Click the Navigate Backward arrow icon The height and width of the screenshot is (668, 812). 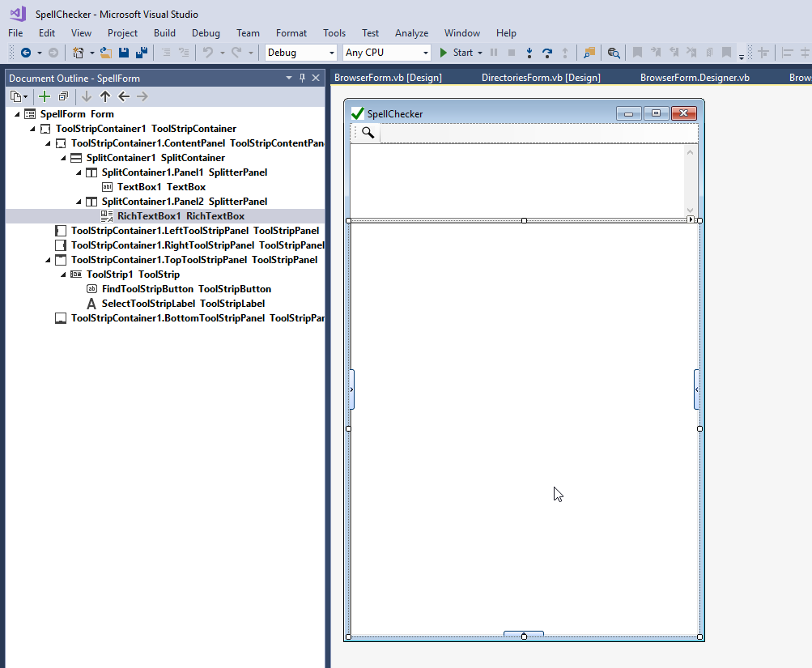pos(25,53)
